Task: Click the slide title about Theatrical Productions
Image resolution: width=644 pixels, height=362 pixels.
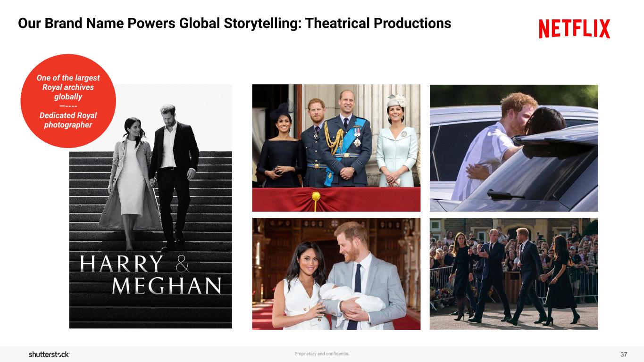Action: click(234, 23)
